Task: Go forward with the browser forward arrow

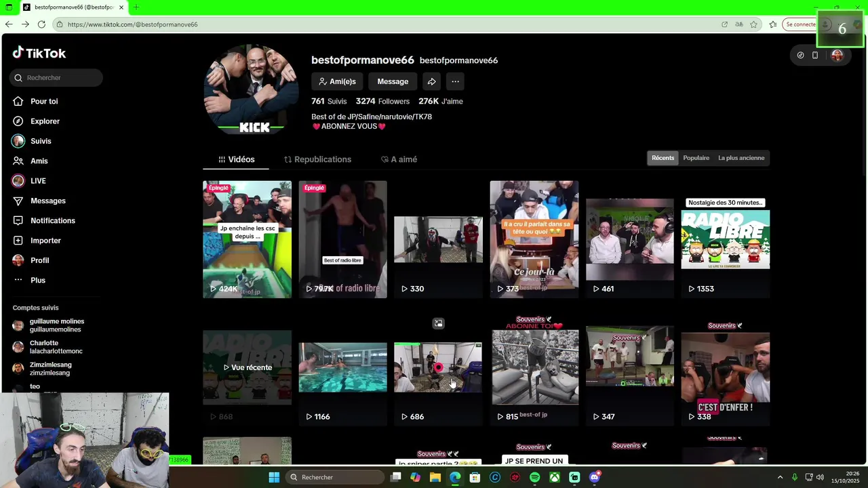Action: coord(25,24)
